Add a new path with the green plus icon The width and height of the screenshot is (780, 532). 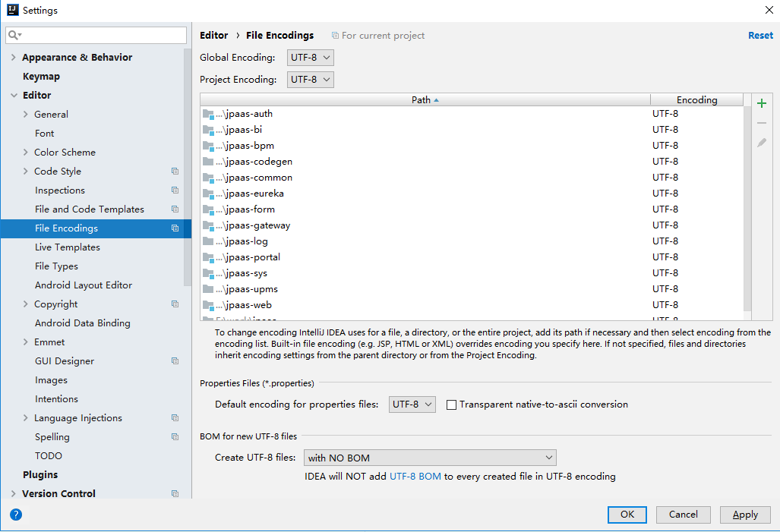[761, 103]
